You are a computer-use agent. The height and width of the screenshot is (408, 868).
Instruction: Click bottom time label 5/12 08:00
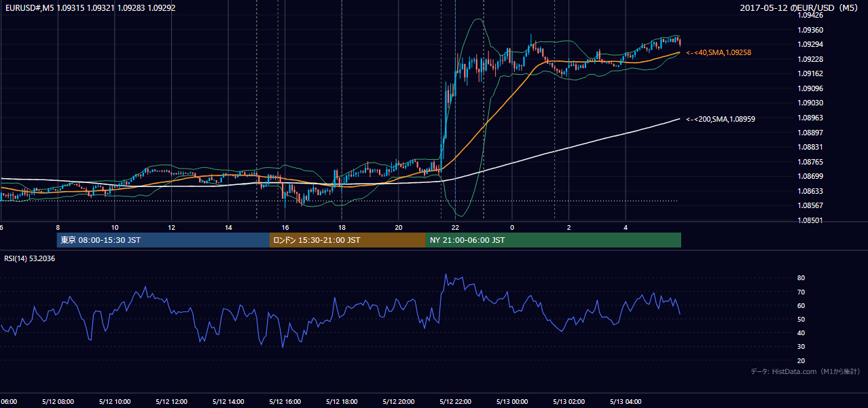[x=58, y=401]
